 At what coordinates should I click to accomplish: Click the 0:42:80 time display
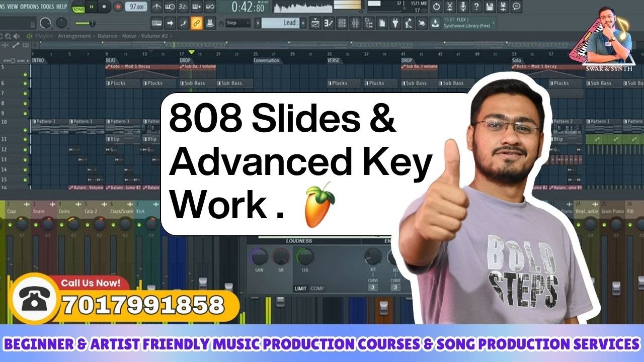pyautogui.click(x=248, y=7)
